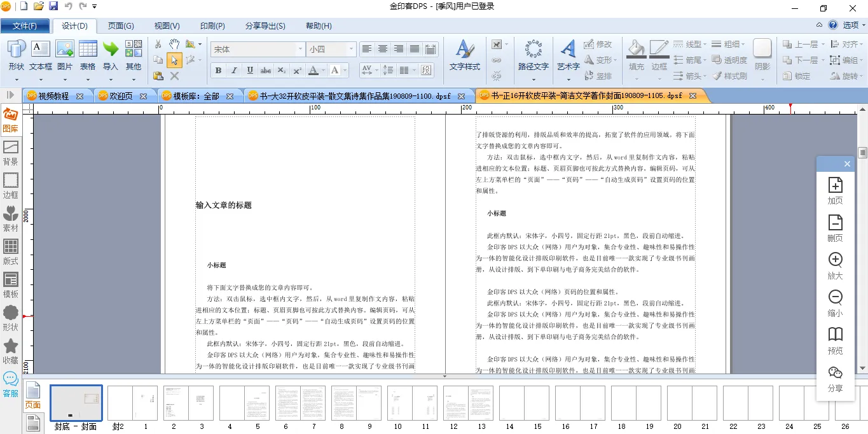Toggle underline text formatting
This screenshot has height=434, width=868.
coord(250,70)
